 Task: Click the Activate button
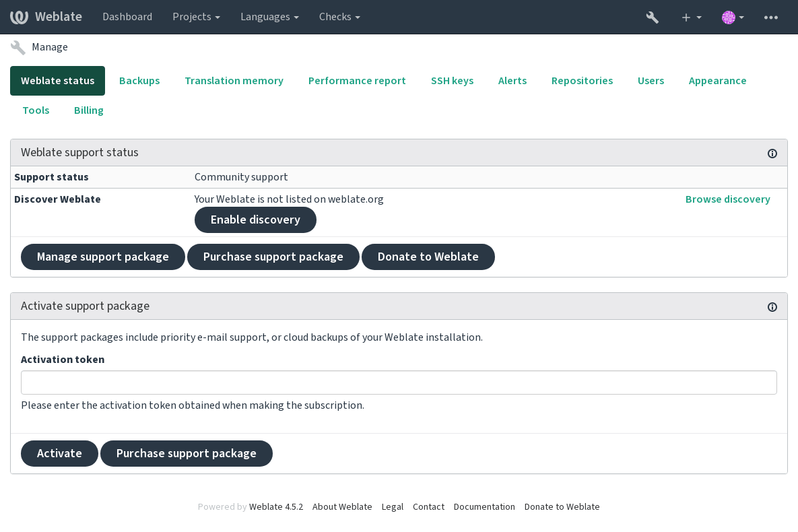59,454
